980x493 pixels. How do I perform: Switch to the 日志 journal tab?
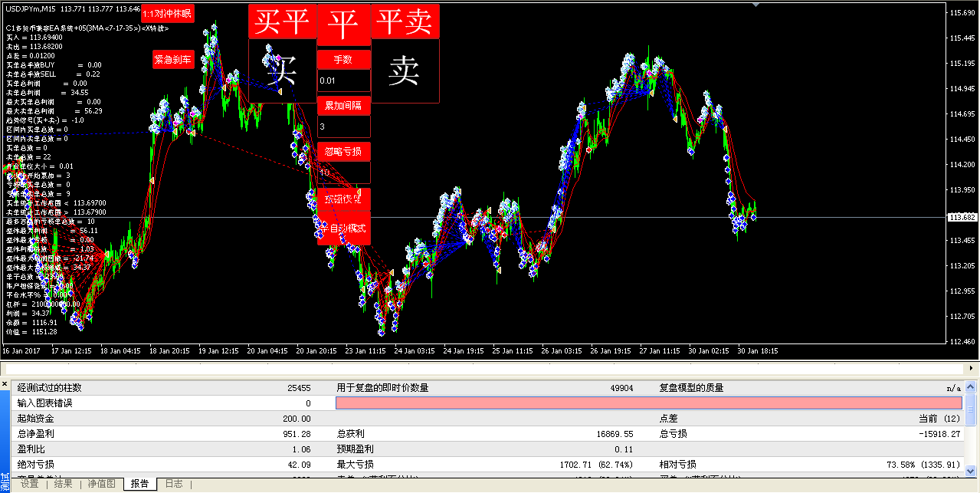tap(174, 484)
